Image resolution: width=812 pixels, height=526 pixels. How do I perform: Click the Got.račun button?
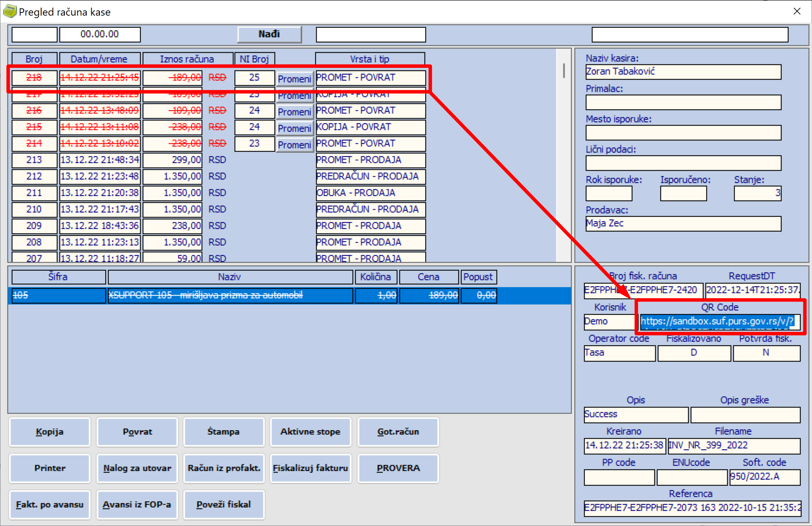pyautogui.click(x=398, y=432)
